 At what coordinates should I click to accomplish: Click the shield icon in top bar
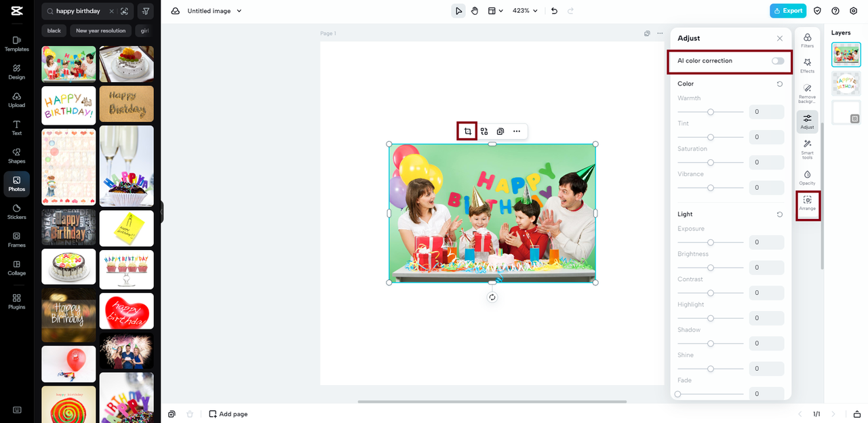click(x=817, y=11)
